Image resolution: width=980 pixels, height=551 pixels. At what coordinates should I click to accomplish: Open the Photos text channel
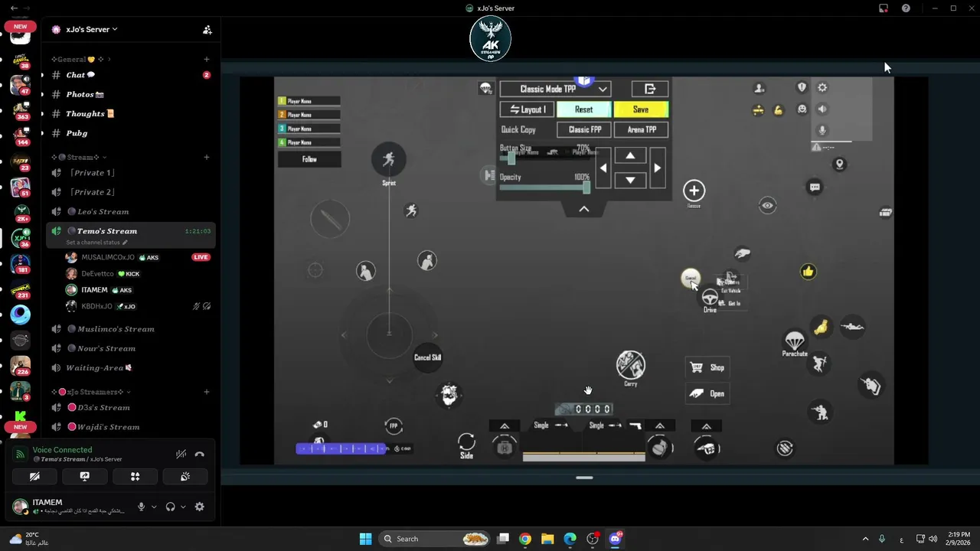(131, 94)
